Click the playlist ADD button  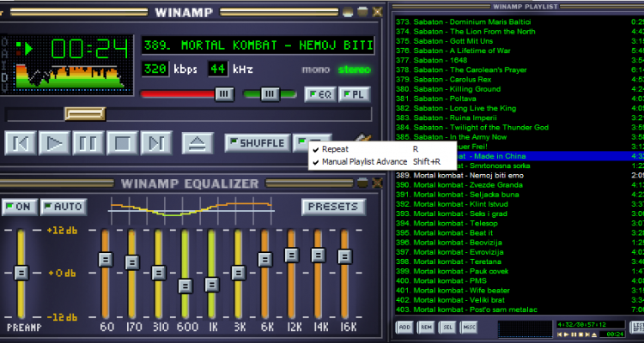[x=404, y=328]
